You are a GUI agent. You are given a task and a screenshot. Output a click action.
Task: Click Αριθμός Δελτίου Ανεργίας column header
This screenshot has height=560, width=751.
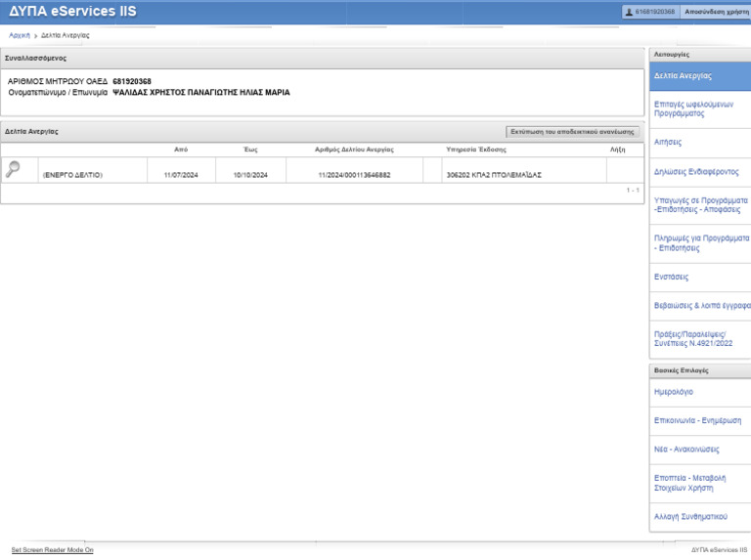pyautogui.click(x=354, y=150)
